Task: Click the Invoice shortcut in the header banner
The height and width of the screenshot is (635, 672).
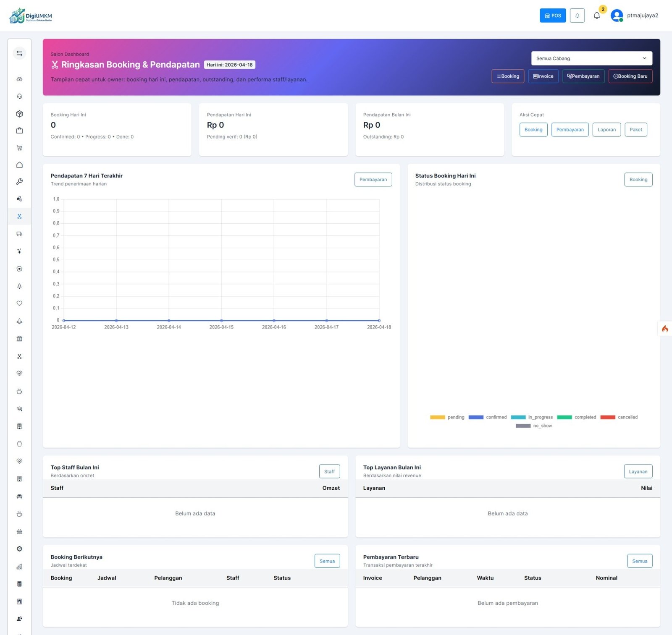Action: click(543, 76)
